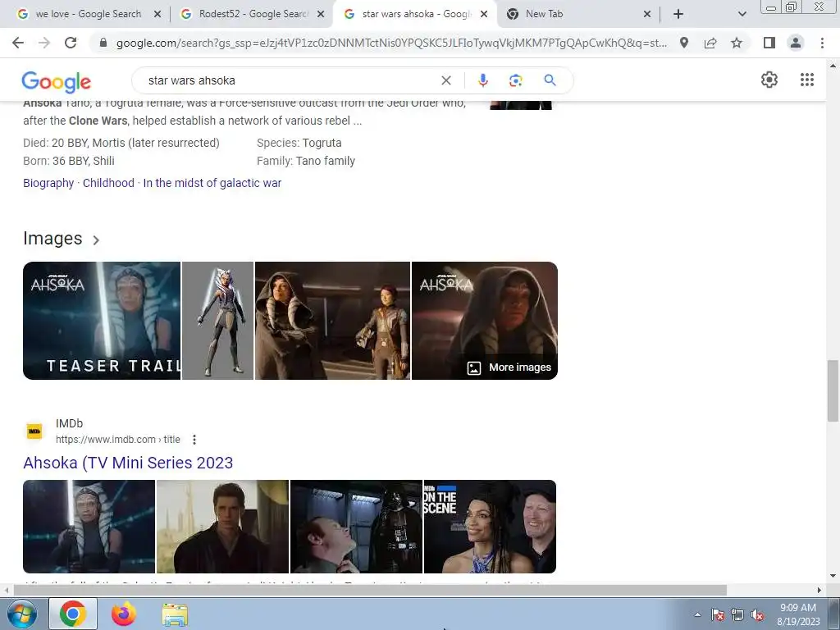This screenshot has height=630, width=840.
Task: Click the horizontal scrollbar thumb
Action: pos(370,591)
